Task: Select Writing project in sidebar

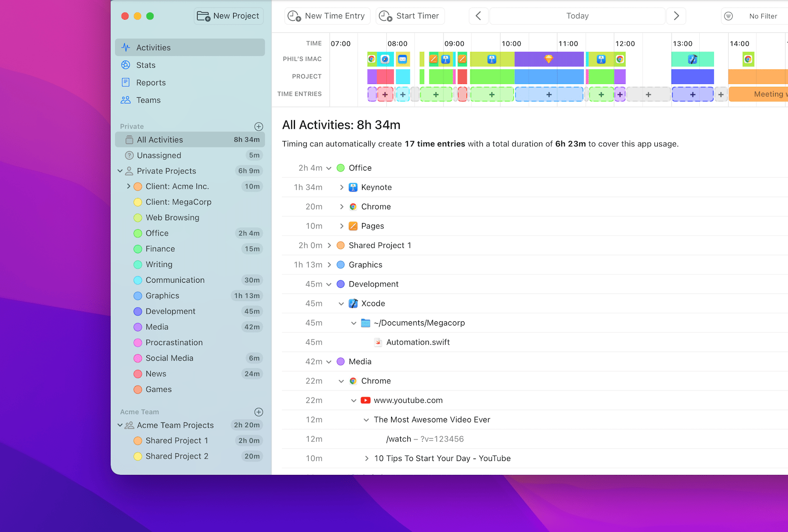Action: pos(190,265)
